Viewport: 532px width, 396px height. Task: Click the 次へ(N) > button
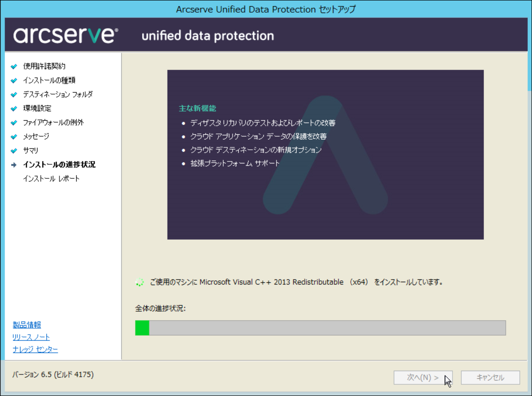coord(423,377)
